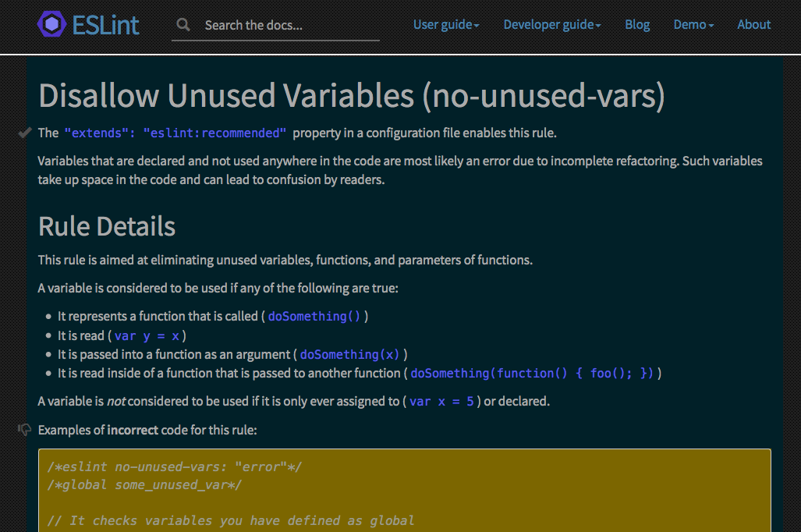The image size is (801, 532).
Task: Click the doSomething(function() { foo(); }) snippet
Action: (532, 373)
